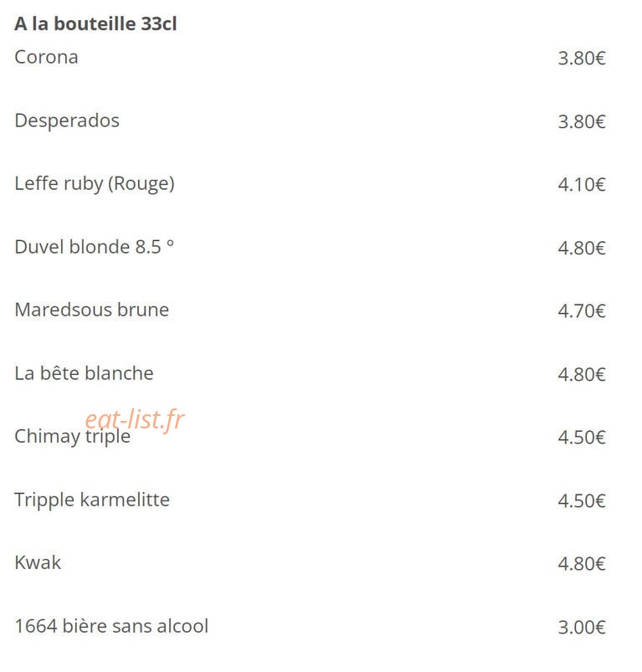Click the 4.10€ price for Leffe ruby
This screenshot has width=642, height=672.
point(582,185)
